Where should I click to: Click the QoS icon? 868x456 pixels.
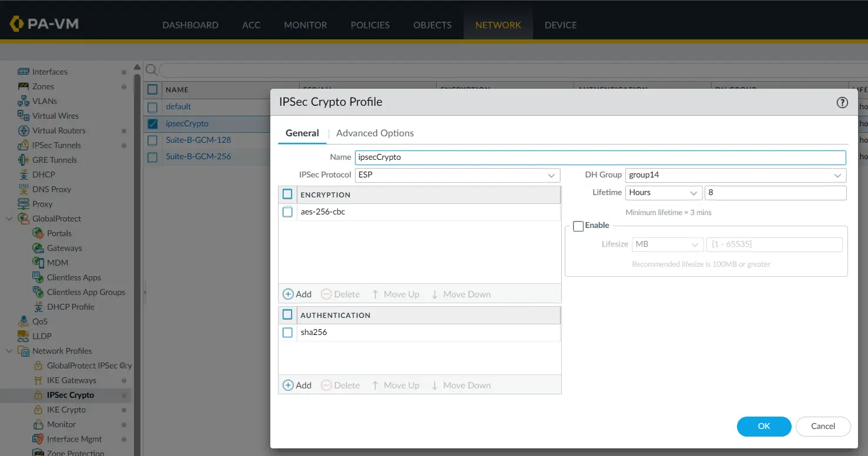(x=24, y=321)
